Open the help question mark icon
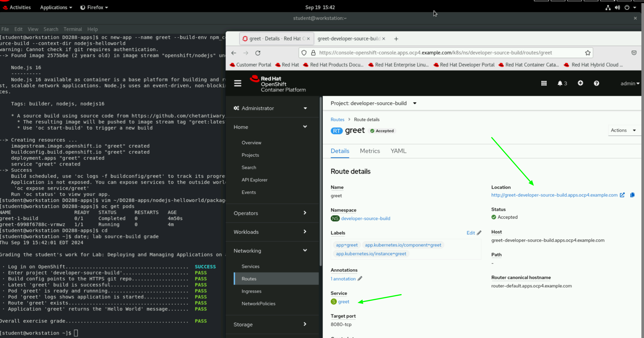644x338 pixels. coord(596,83)
